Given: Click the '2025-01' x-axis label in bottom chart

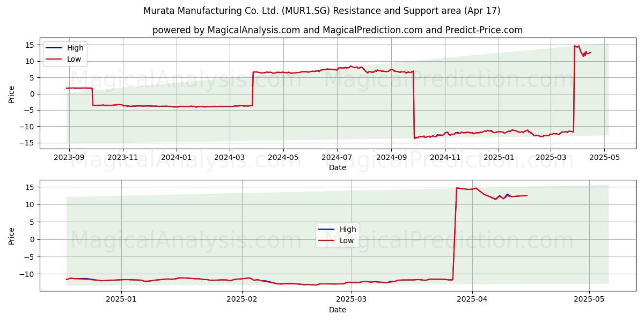Looking at the screenshot, I should pos(121,299).
